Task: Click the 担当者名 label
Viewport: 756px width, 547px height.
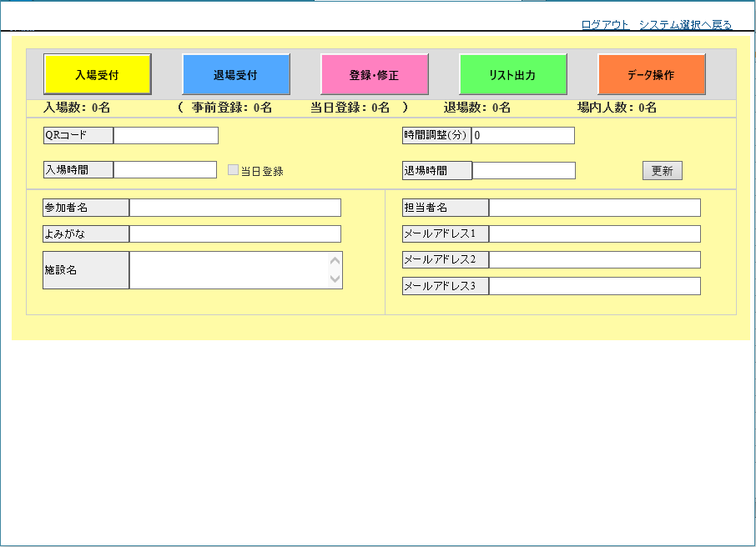Action: 446,208
